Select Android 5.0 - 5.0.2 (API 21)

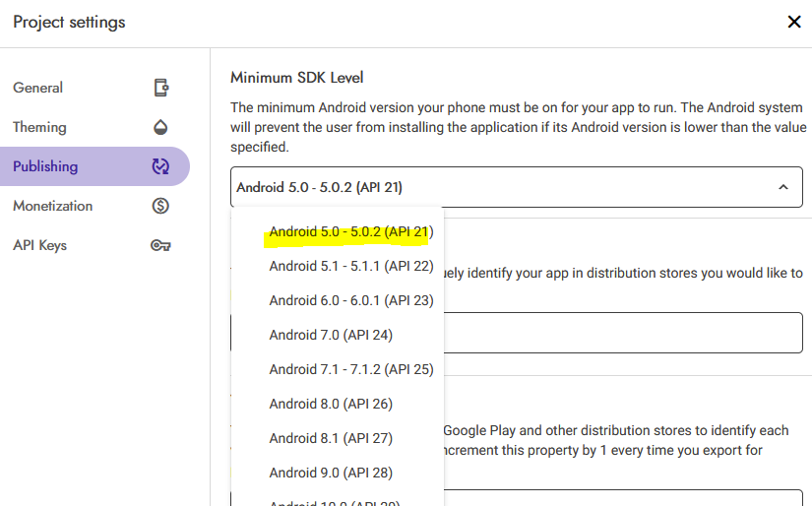coord(350,231)
